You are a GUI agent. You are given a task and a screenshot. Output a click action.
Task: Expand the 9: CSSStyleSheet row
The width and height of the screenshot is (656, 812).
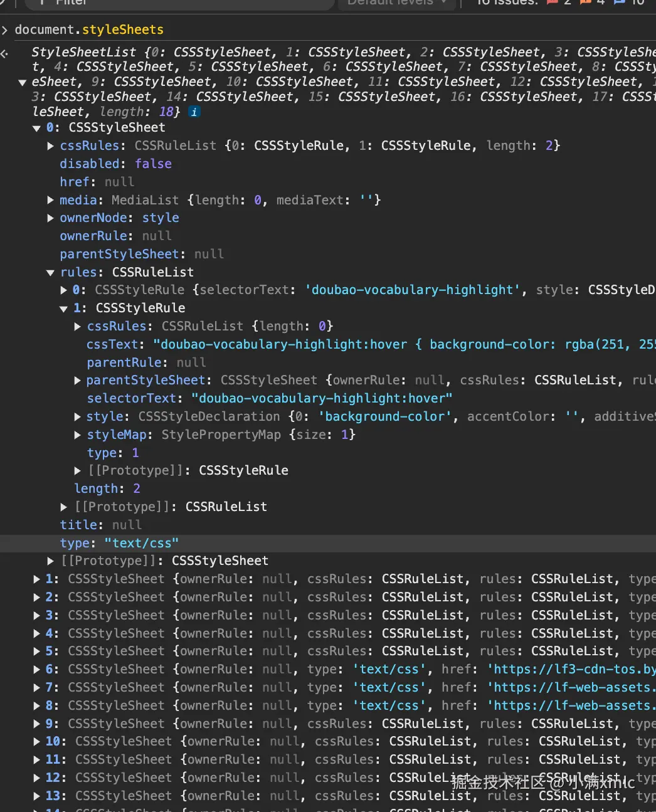(36, 724)
